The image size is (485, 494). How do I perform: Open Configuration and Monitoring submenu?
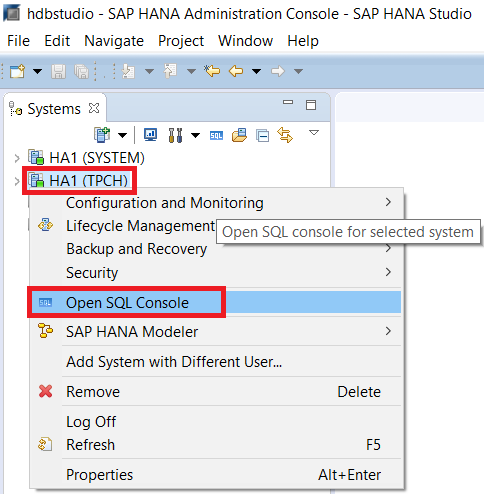point(215,203)
